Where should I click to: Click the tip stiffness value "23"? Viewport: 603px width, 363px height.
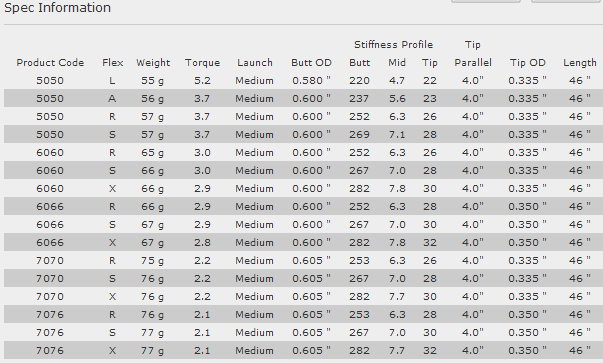(x=430, y=99)
